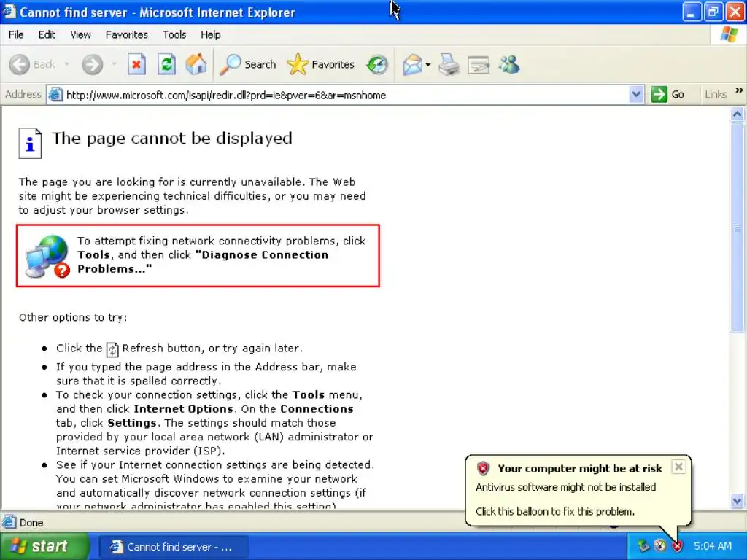Screen dimensions: 747x560
Task: Click the bold 'Diagnose Connection Problems...' text
Action: (x=203, y=262)
